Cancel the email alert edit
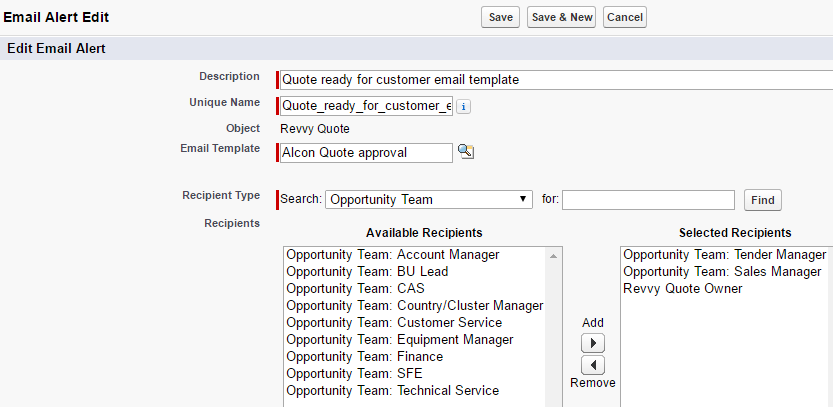Image resolution: width=833 pixels, height=407 pixels. [625, 17]
